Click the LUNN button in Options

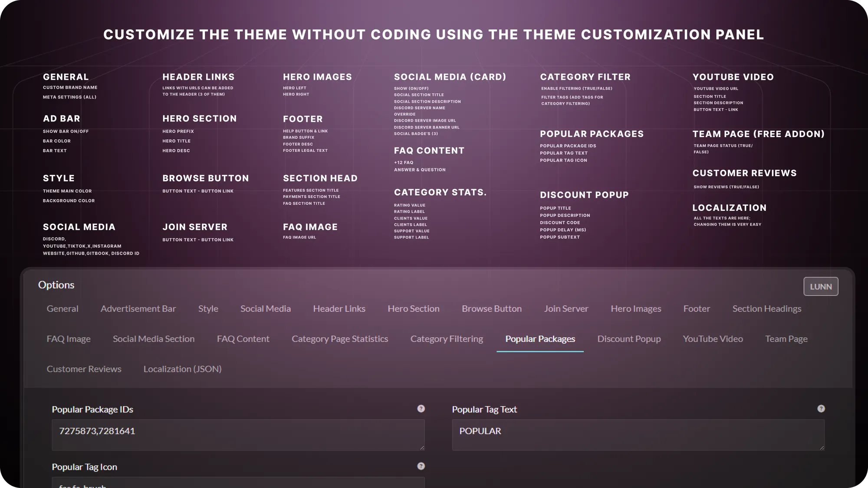click(821, 286)
